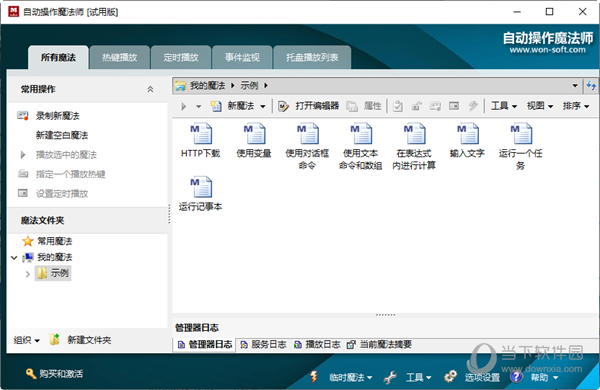Viewport: 600px width, 390px height.
Task: Switch to the 热键播放 tab
Action: tap(120, 57)
